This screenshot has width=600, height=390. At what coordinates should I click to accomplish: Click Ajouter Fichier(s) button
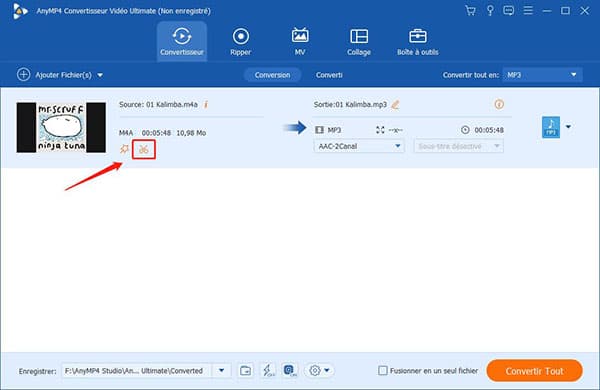pos(60,75)
